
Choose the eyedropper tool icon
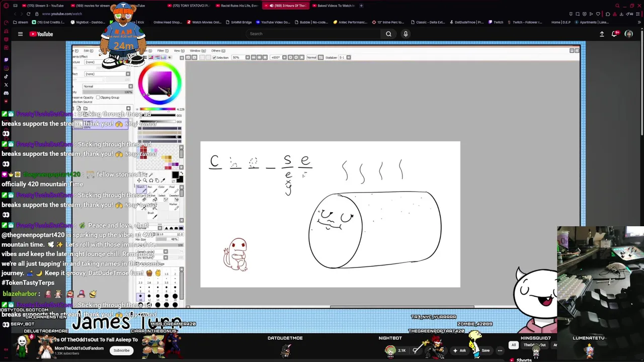tap(163, 180)
